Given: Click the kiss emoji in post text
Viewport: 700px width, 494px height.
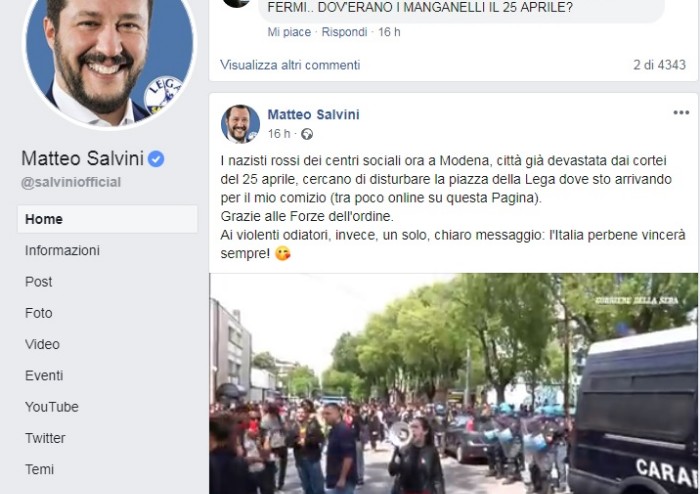Looking at the screenshot, I should tap(283, 253).
